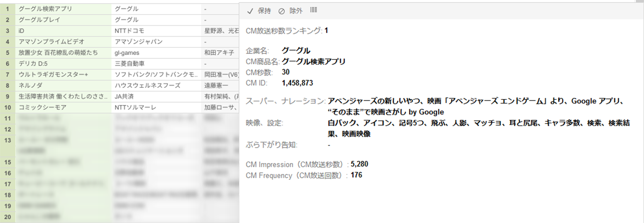
Task: Click the デリカ D:5 product cell
Action: point(35,64)
